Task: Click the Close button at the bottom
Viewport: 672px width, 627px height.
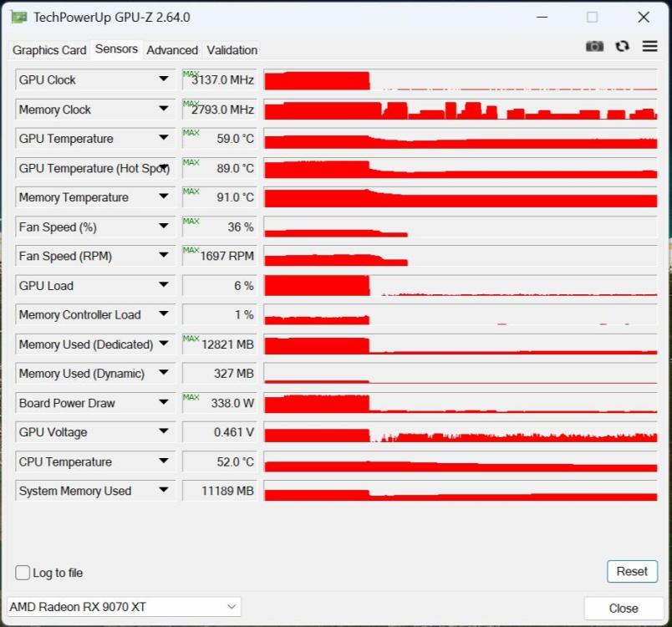Action: [624, 608]
